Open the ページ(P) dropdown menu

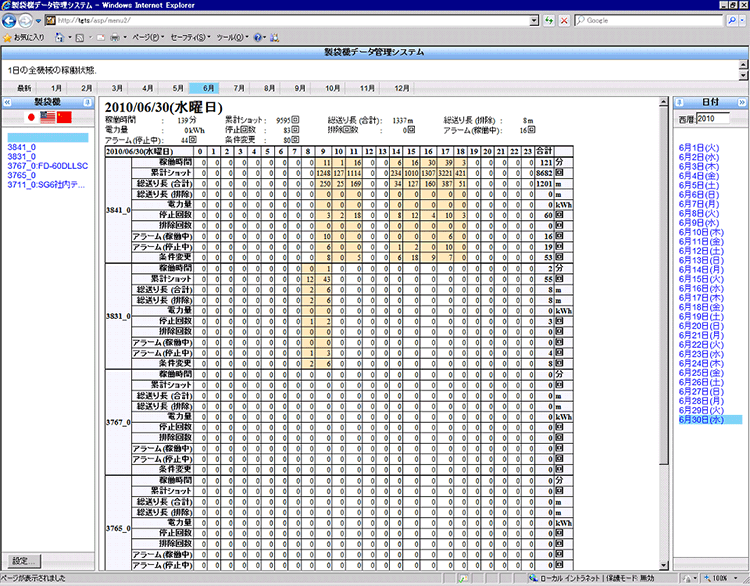pos(147,37)
